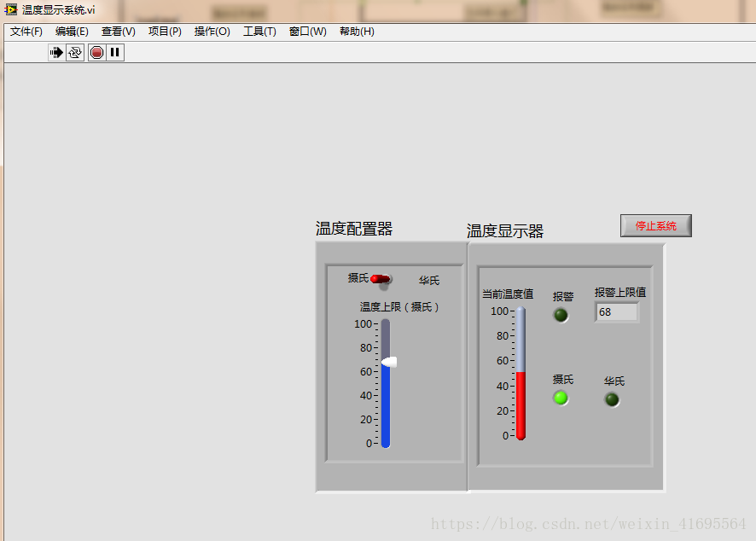The width and height of the screenshot is (756, 541).
Task: Click the 温度上限（摄氏） label
Action: 399,306
